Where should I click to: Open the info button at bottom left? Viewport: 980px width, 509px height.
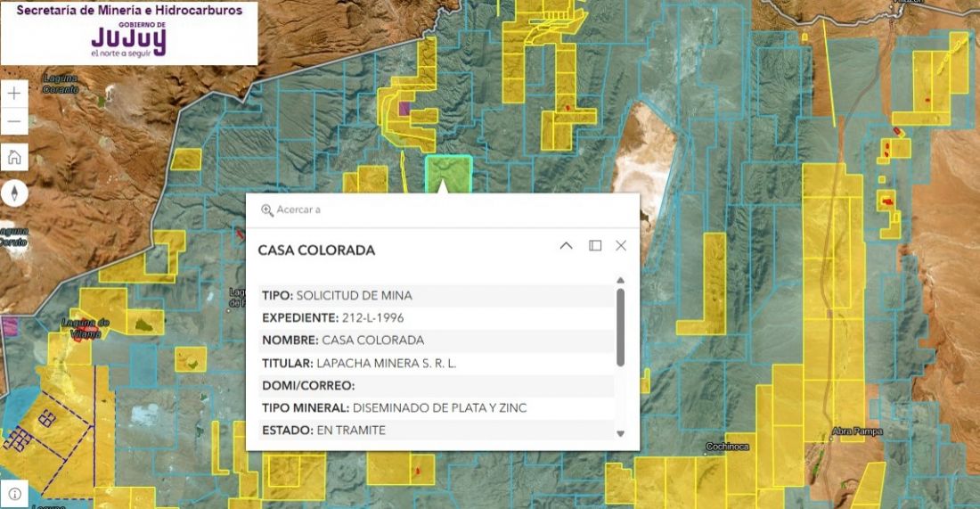pos(14,493)
